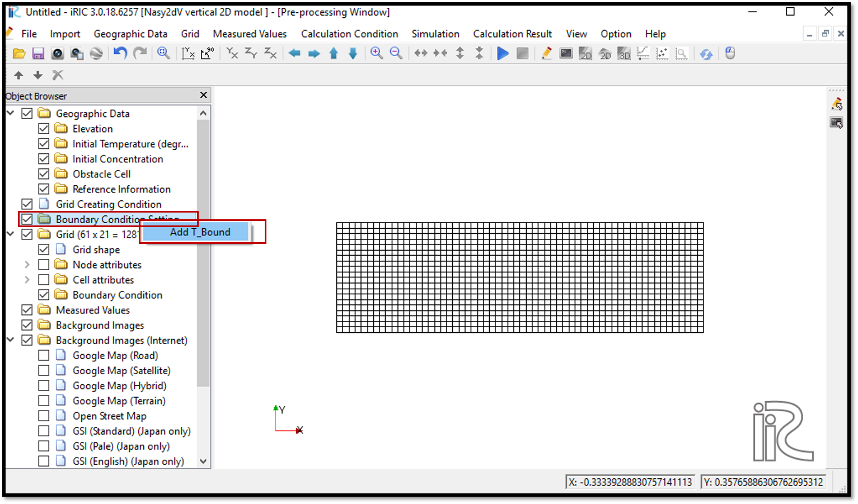Enable the Cell attributes checkbox
Viewport: 858px width, 504px height.
coord(44,280)
